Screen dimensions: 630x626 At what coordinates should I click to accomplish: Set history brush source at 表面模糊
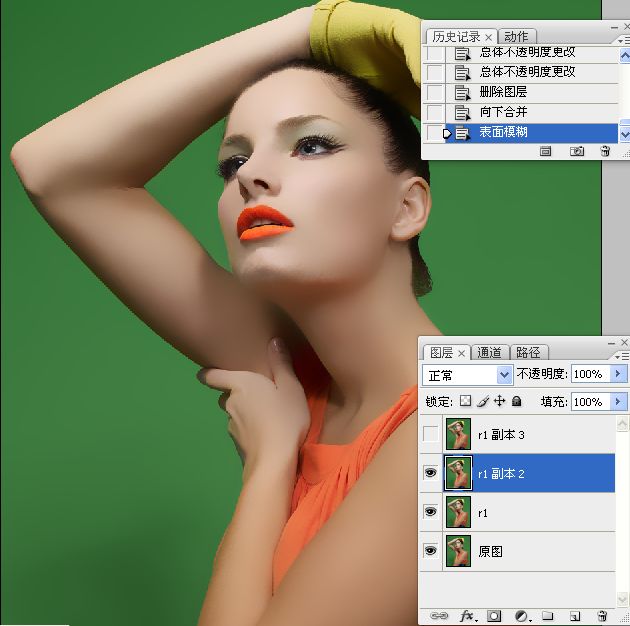tap(435, 133)
